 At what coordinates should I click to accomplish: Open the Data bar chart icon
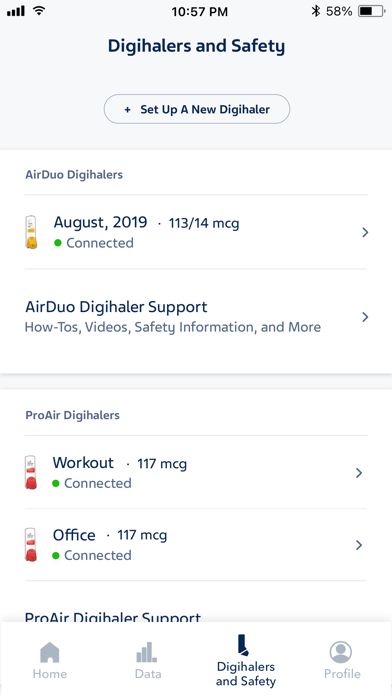146,652
